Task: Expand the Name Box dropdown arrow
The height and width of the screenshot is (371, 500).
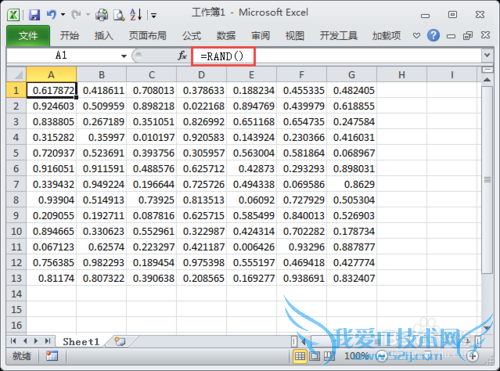Action: pyautogui.click(x=124, y=56)
